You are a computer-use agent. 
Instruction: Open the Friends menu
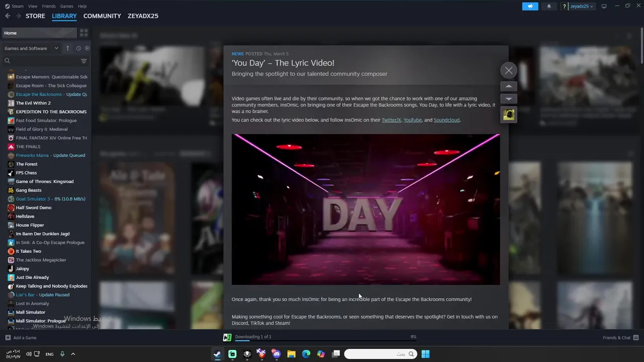pos(49,6)
